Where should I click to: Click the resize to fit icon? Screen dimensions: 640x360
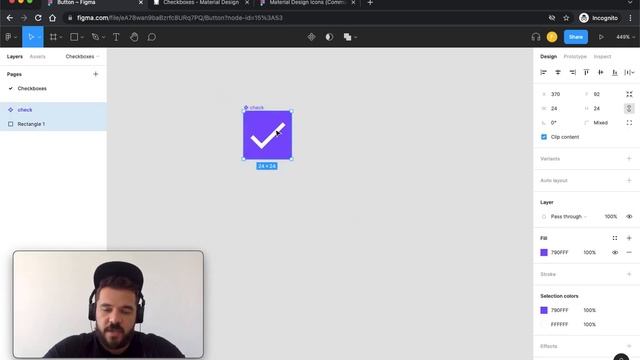click(629, 94)
